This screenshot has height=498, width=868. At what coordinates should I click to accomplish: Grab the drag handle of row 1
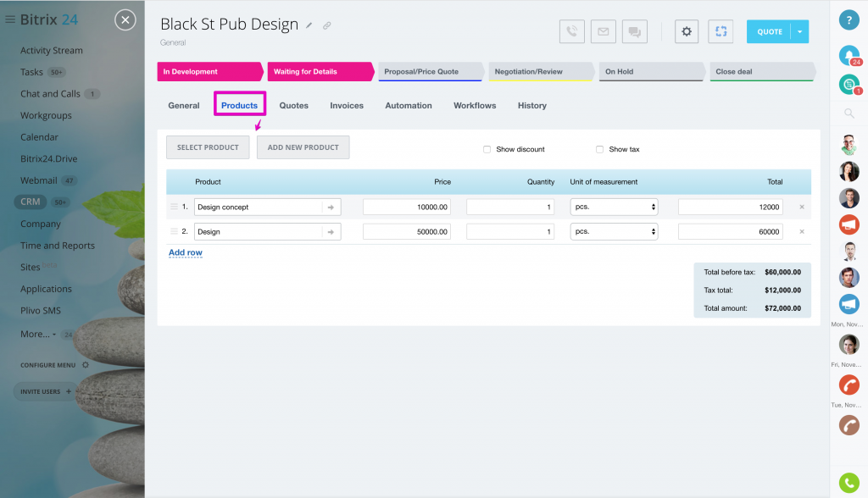tap(174, 207)
